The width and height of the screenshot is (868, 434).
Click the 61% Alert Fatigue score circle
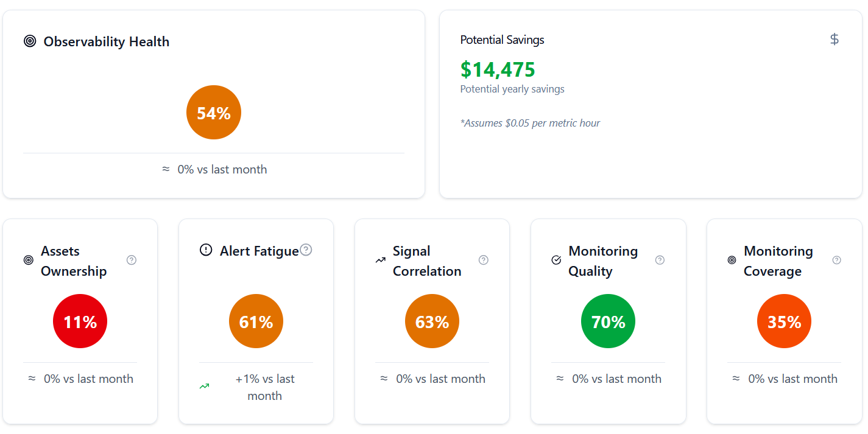(x=256, y=321)
